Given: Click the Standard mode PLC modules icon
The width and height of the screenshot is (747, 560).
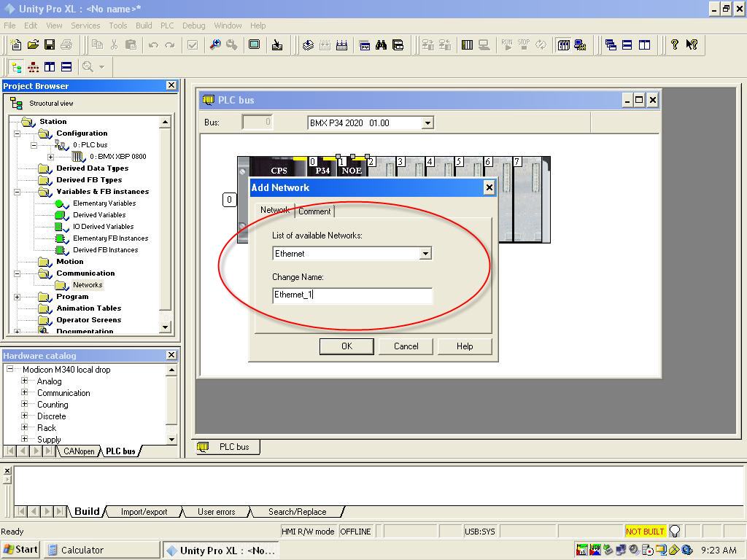Looking at the screenshot, I should tap(564, 45).
